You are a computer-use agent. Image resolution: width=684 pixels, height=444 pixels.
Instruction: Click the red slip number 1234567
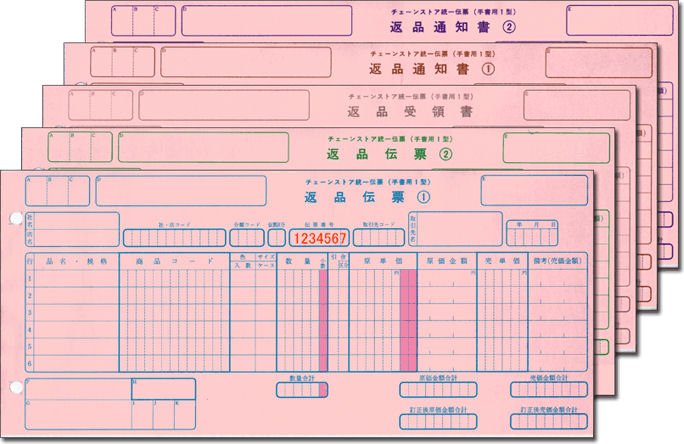(319, 238)
